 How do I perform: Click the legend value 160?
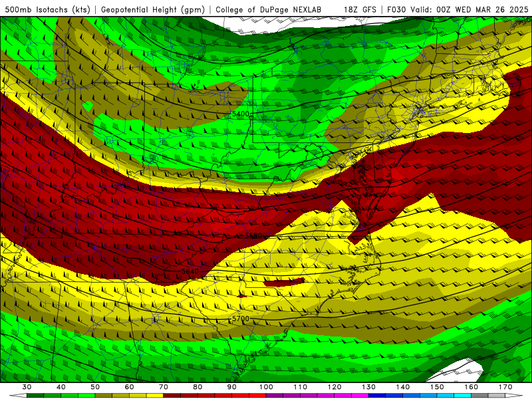click(471, 387)
